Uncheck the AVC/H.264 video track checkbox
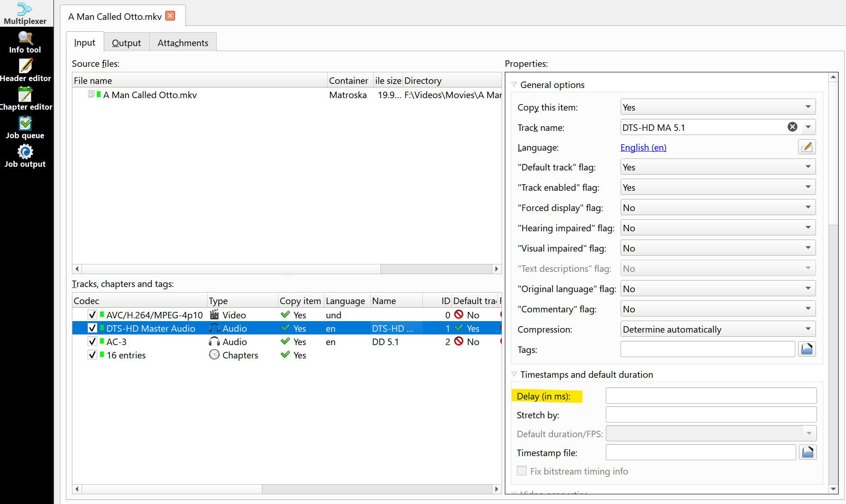 click(x=92, y=315)
